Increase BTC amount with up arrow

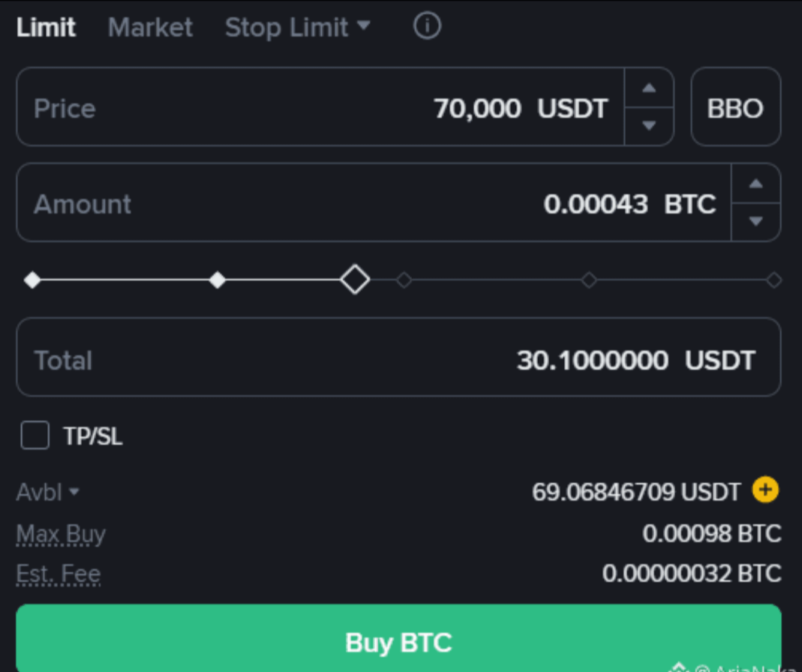755,184
